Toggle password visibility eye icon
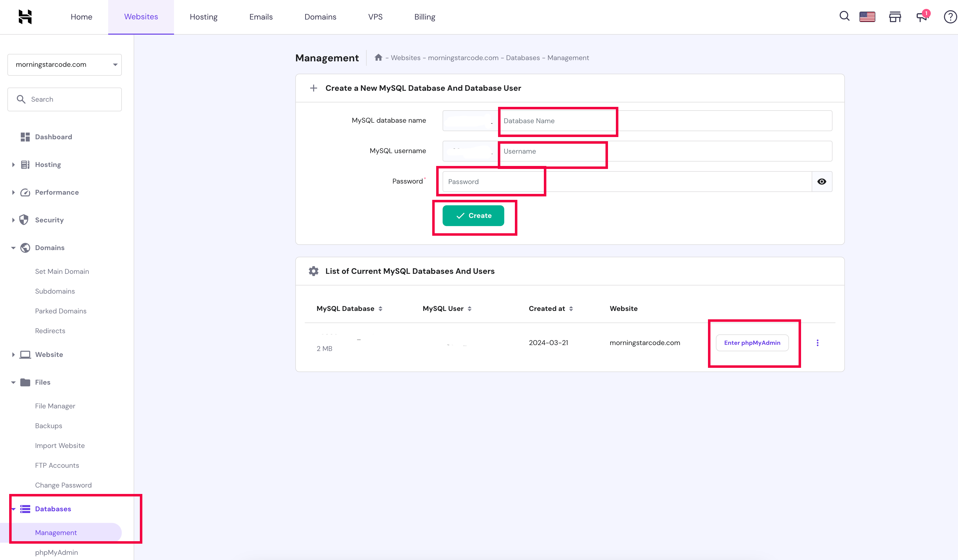Screen dimensions: 958x560 (822, 182)
